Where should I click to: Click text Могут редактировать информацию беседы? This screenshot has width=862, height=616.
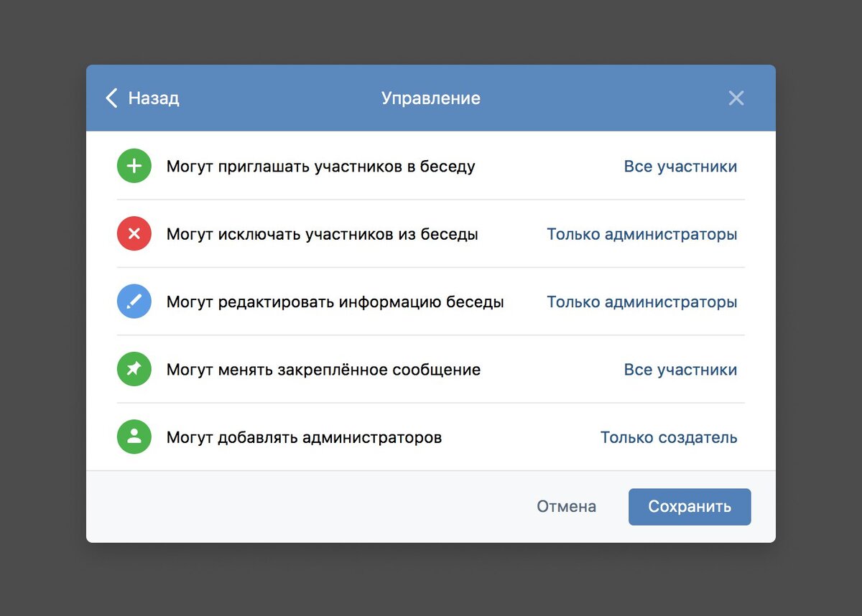[335, 302]
